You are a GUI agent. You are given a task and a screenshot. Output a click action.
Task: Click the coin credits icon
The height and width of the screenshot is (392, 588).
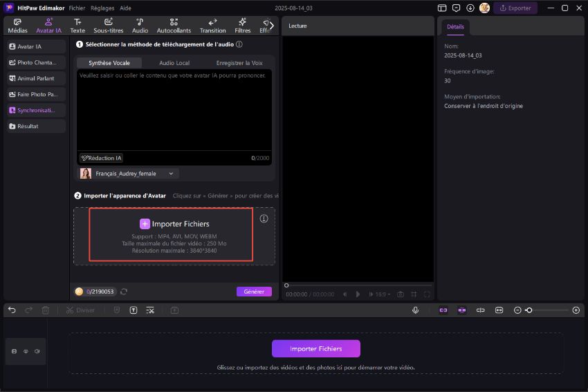[79, 292]
